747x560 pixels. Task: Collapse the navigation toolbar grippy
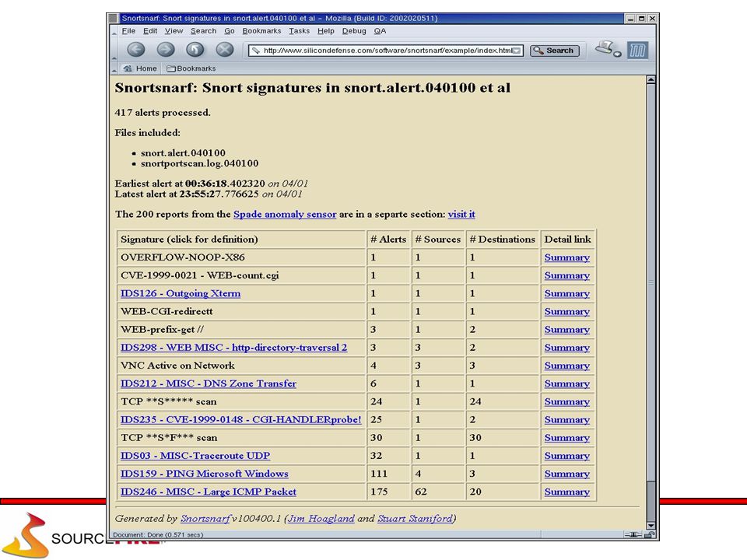pos(114,50)
